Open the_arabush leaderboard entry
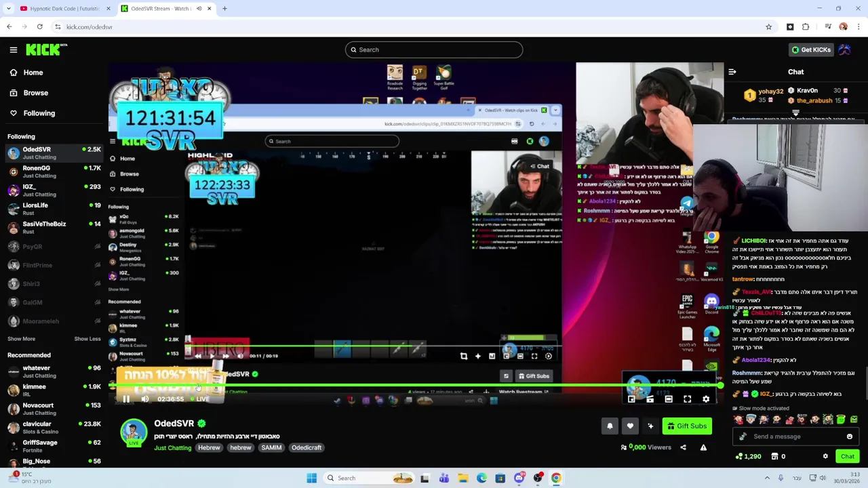The width and height of the screenshot is (868, 488). click(x=818, y=100)
